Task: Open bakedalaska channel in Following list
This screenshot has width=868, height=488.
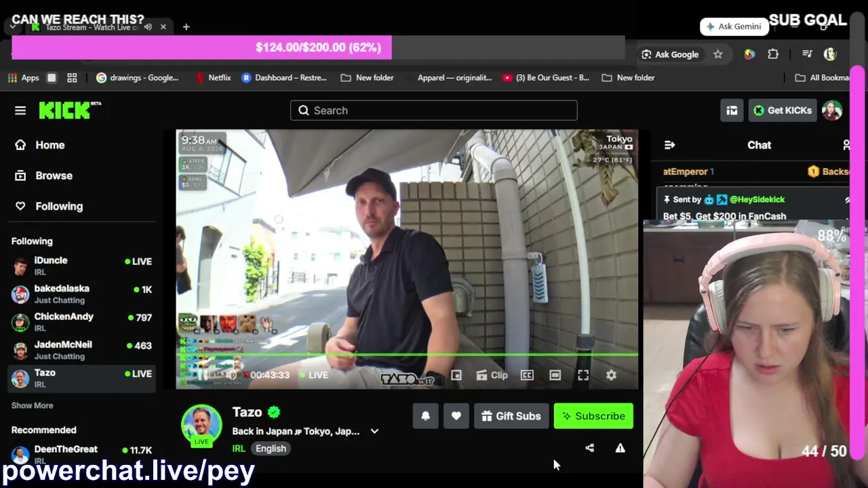Action: [81, 293]
